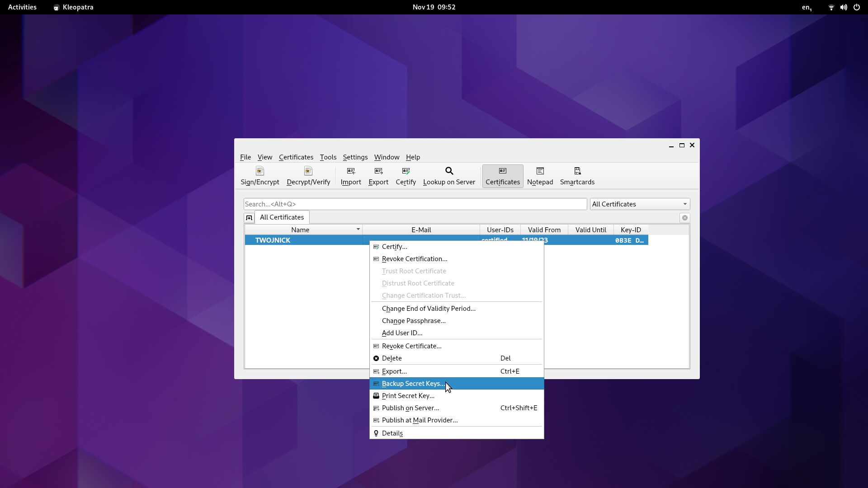Click the Export toolbar icon
Viewport: 868px width, 488px height.
point(378,176)
